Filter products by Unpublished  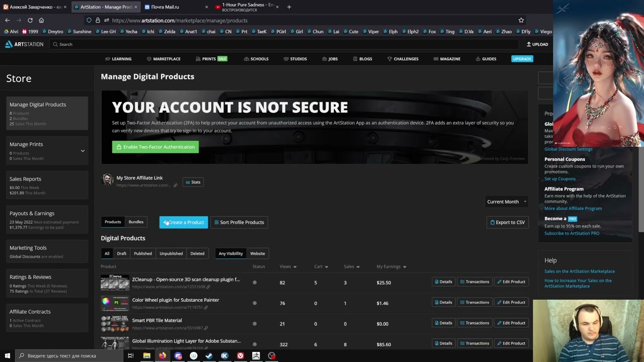[x=171, y=253]
